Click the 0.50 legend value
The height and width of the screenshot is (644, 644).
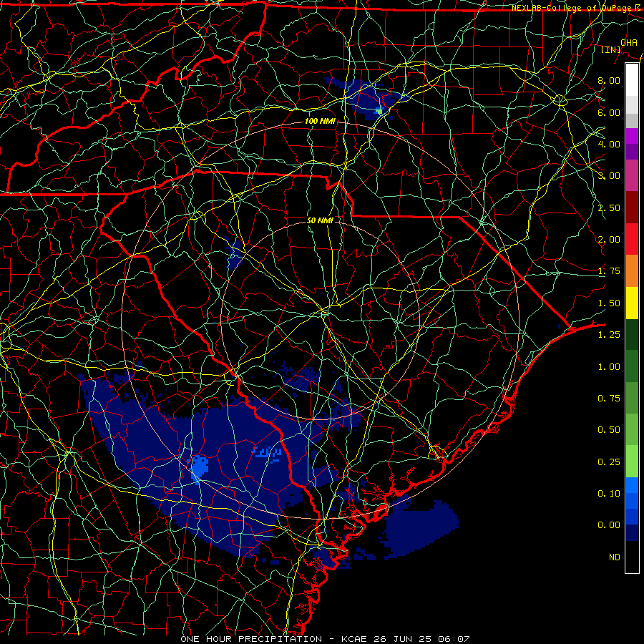(x=609, y=430)
